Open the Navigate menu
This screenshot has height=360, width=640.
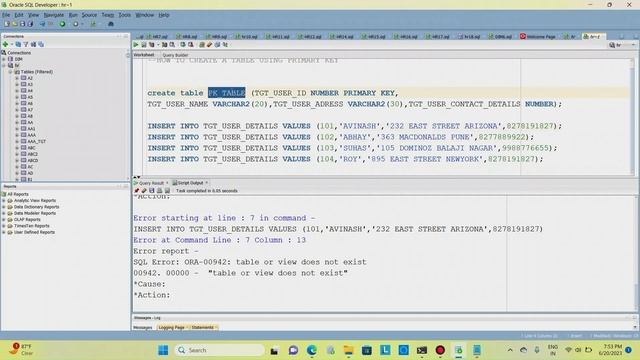(x=53, y=15)
